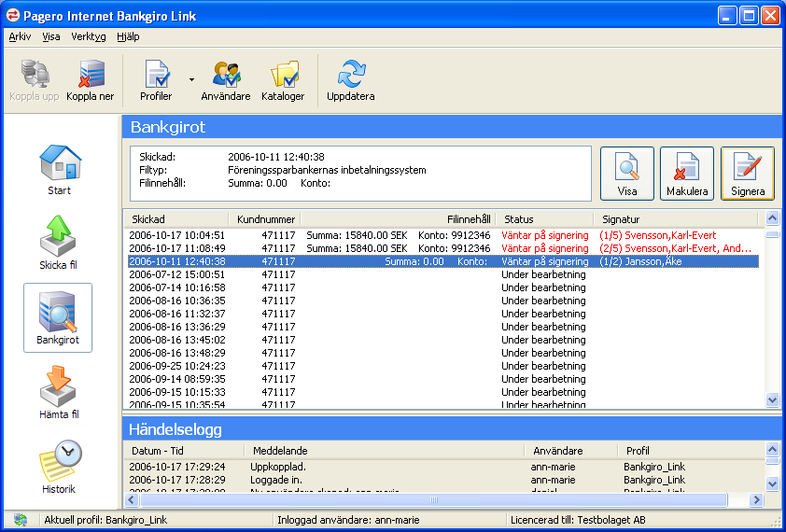The width and height of the screenshot is (786, 532).
Task: Open Skicka fil in the sidebar
Action: pos(59,243)
